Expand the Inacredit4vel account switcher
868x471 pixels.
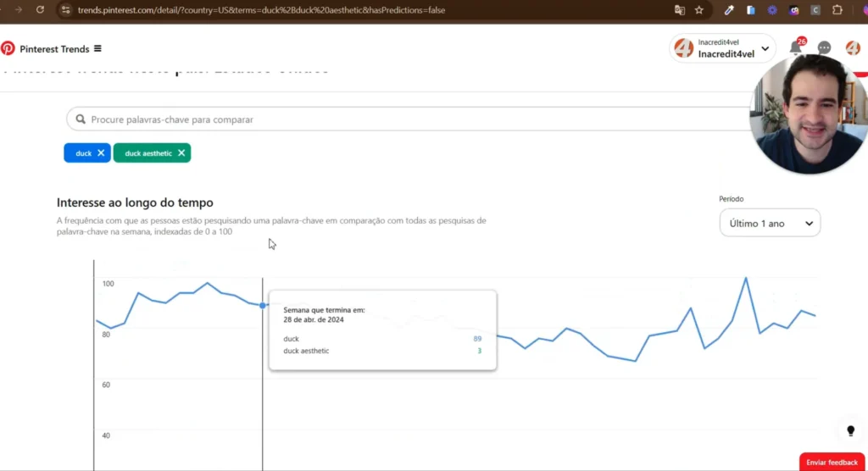pos(722,48)
